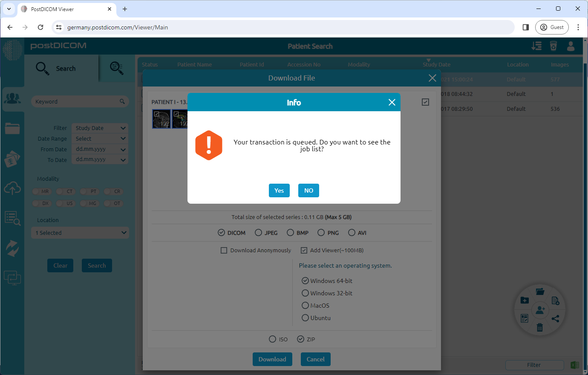Open the job list icon in sidebar
The width and height of the screenshot is (588, 375).
pos(12,218)
